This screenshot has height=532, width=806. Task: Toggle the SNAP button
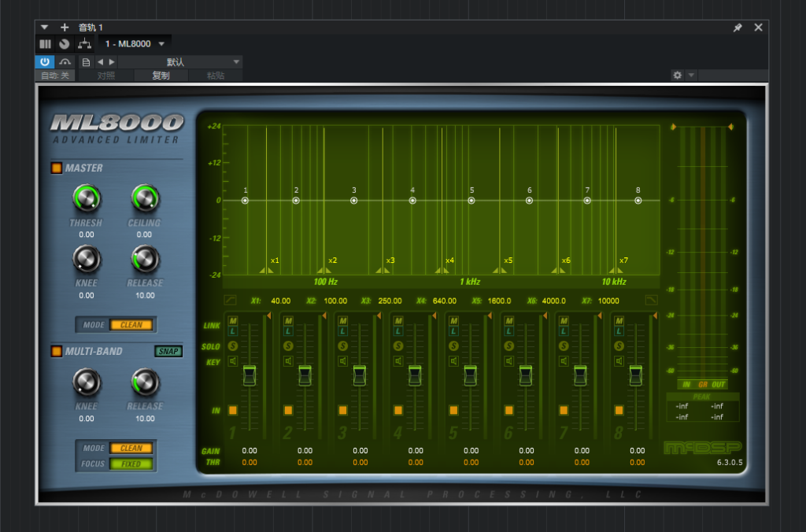pyautogui.click(x=168, y=352)
